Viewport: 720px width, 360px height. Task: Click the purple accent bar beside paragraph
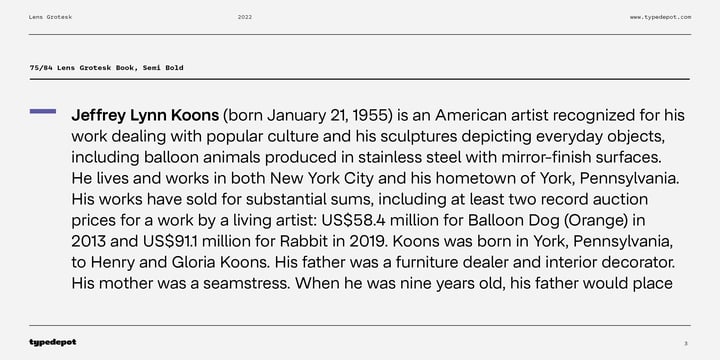coord(43,111)
